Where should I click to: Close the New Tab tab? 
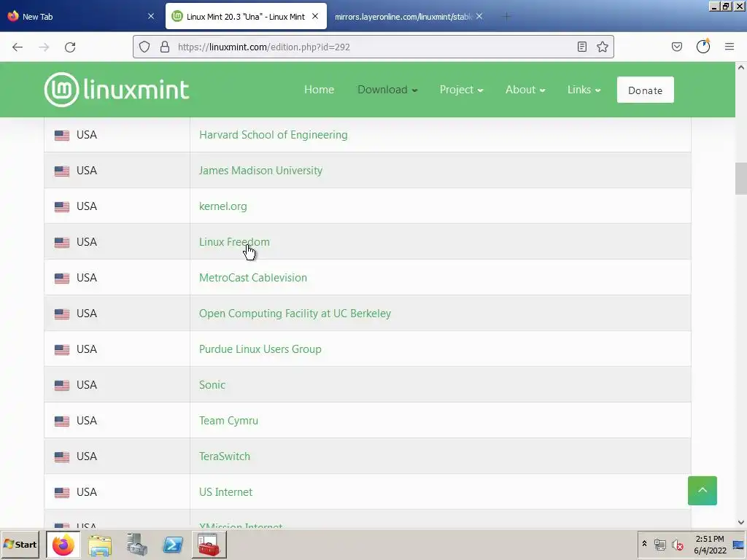point(151,16)
